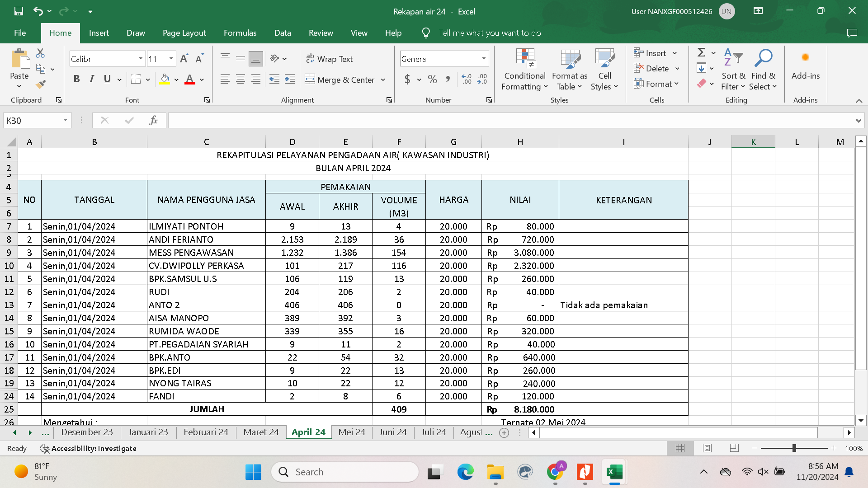
Task: Open the Mei 24 sheet tab
Action: [x=351, y=432]
